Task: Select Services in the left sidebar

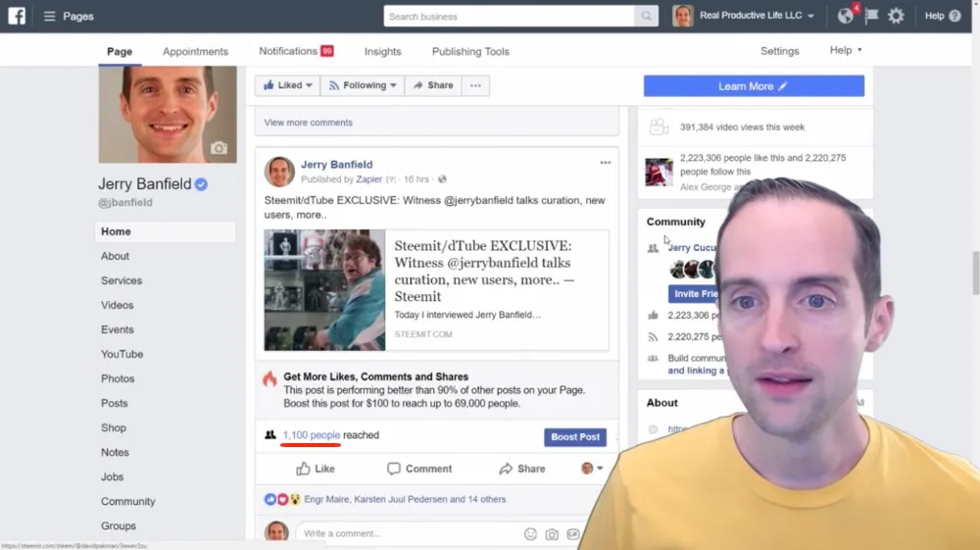Action: [122, 280]
